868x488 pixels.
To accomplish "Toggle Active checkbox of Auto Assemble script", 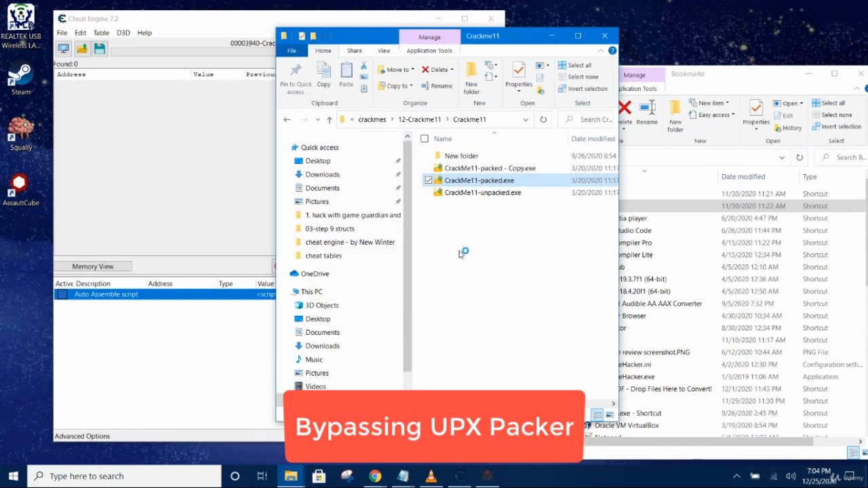I will 62,294.
